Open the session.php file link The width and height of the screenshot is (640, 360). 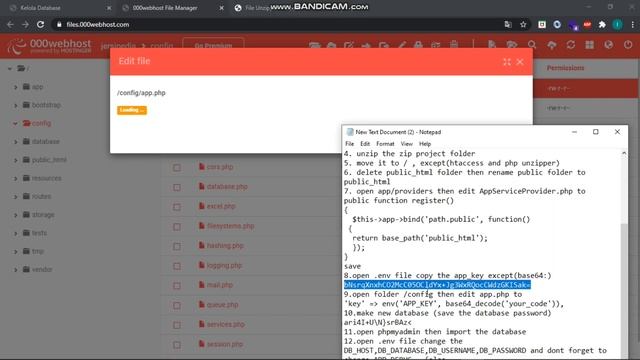(x=225, y=344)
